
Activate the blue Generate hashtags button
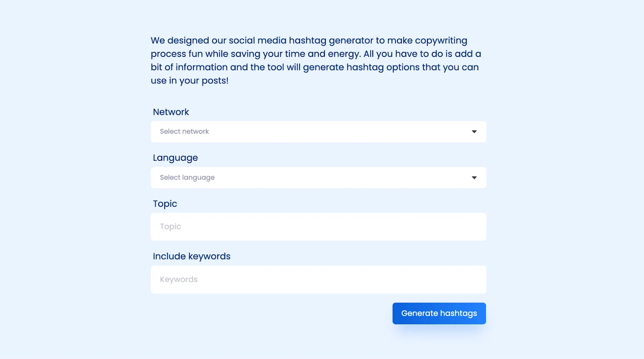point(439,313)
